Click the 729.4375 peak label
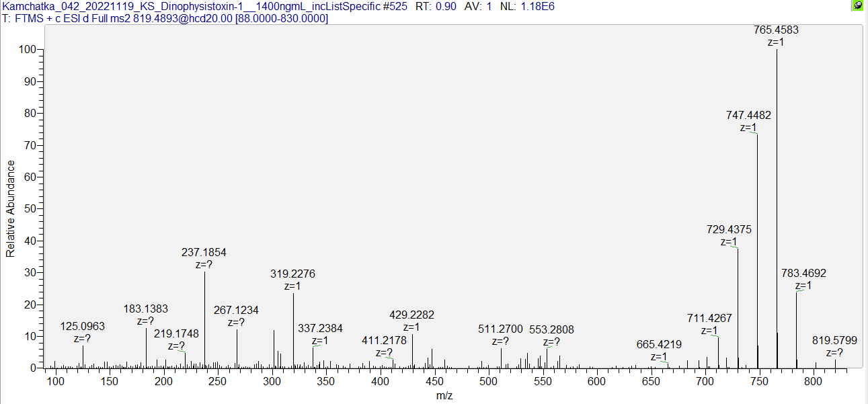Image resolution: width=868 pixels, height=404 pixels. [x=729, y=230]
